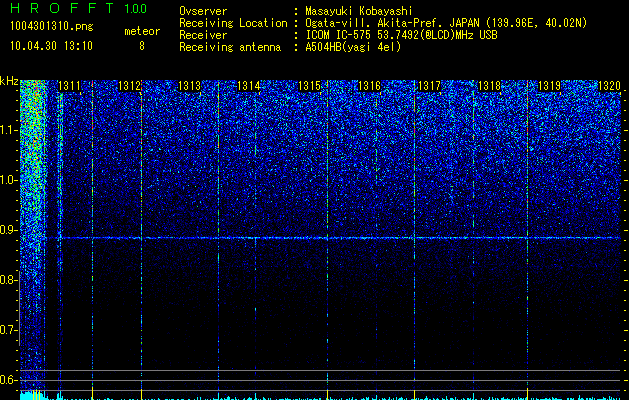Click the Receiving antenna label
Image resolution: width=629 pixels, height=400 pixels.
tap(230, 47)
